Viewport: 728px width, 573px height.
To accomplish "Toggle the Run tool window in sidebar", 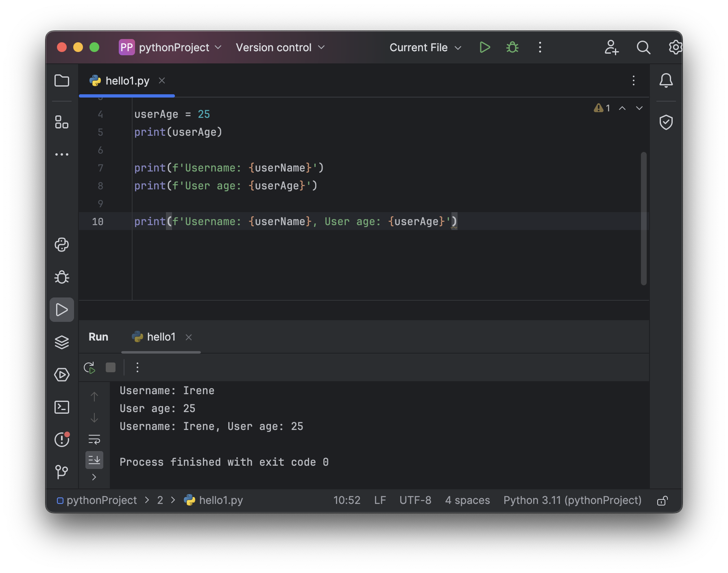I will click(62, 310).
